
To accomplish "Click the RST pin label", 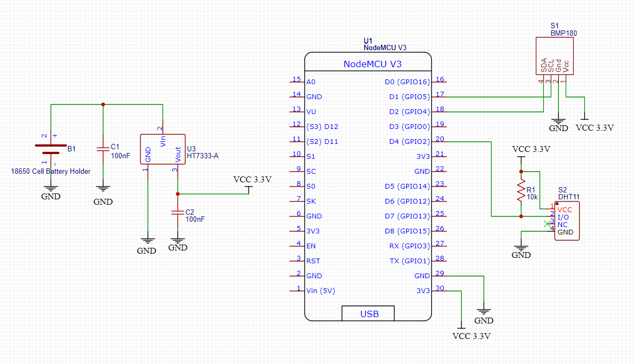I will 313,261.
